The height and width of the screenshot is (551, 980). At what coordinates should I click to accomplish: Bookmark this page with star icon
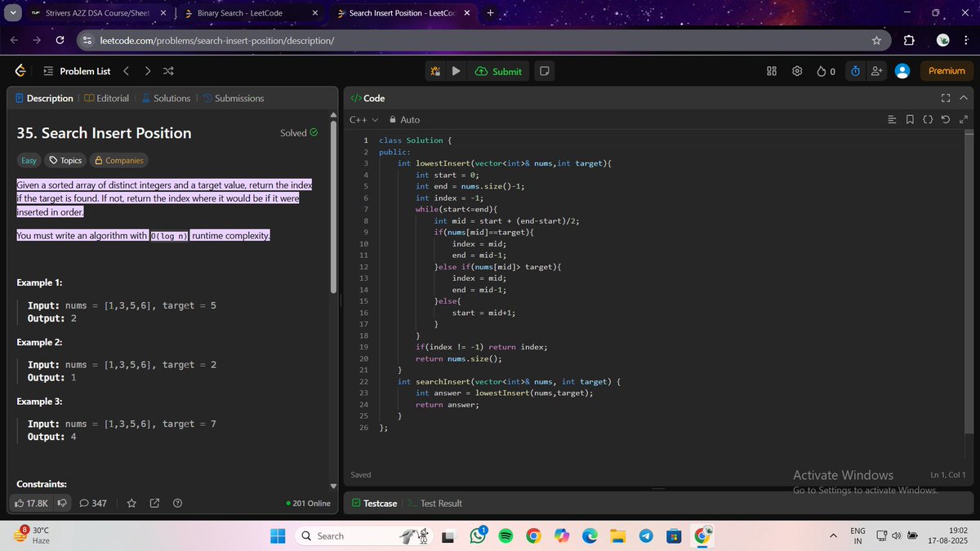876,40
